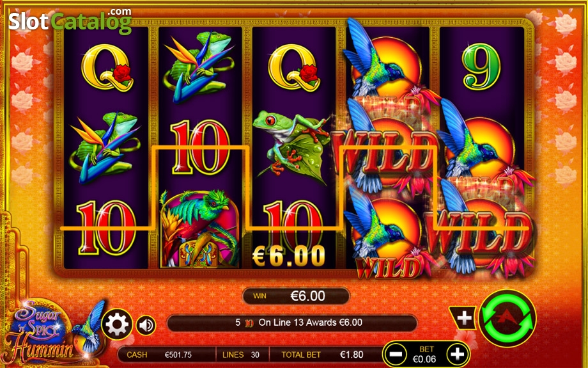Select the green 9 symbol on reel five
Viewport: 588px width, 368px height.
pos(481,67)
